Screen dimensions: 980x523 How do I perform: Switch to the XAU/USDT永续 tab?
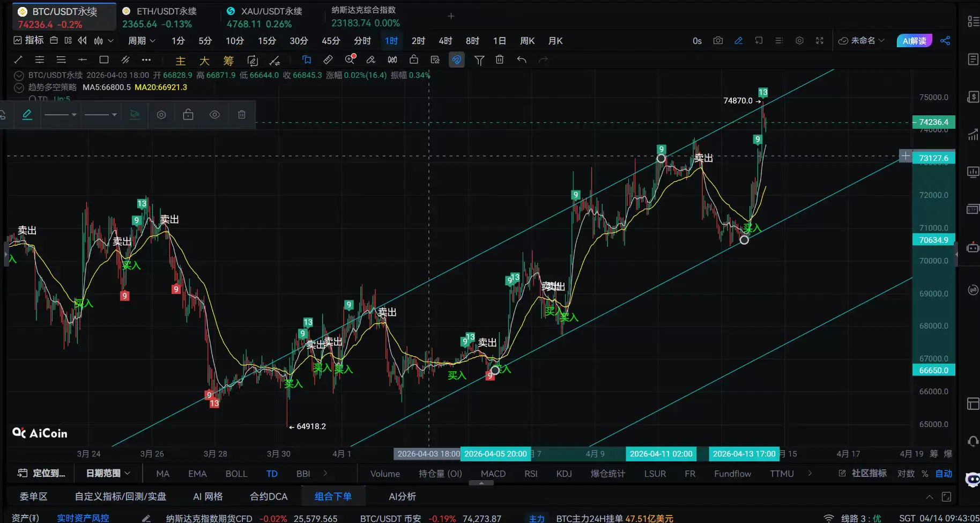point(264,18)
